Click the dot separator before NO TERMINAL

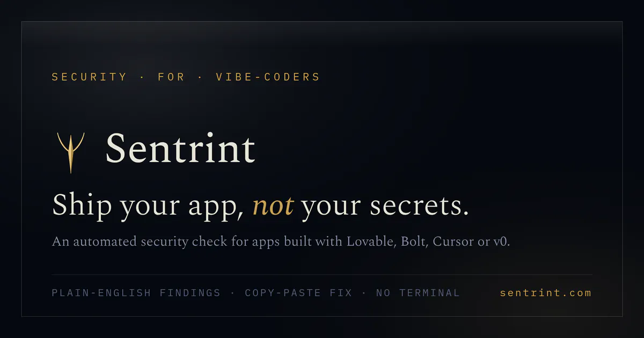click(x=364, y=293)
